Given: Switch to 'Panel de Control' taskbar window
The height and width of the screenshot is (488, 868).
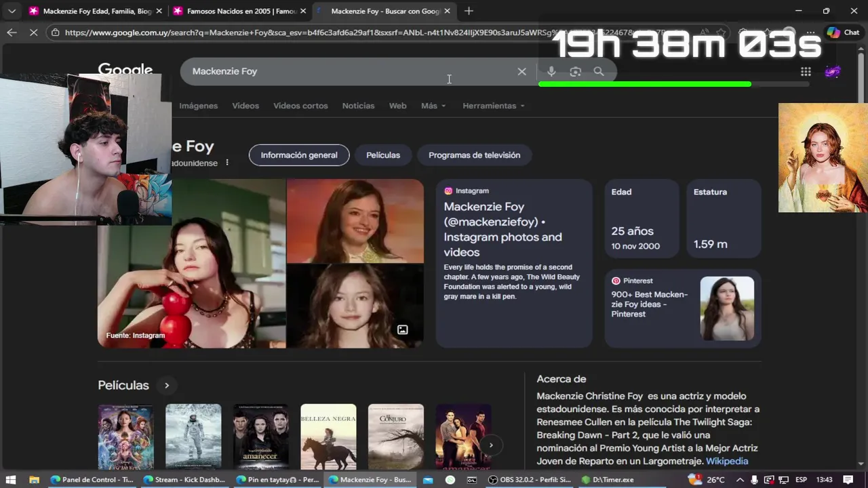Looking at the screenshot, I should tap(92, 480).
